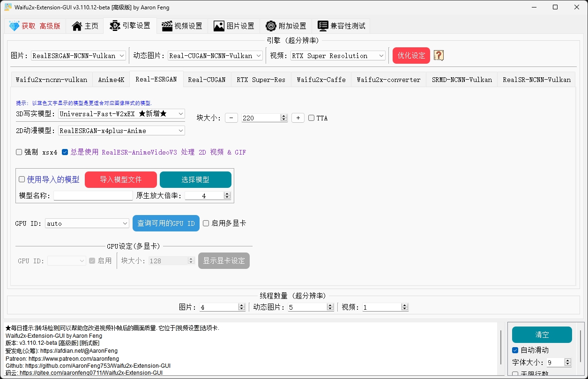Click the 选择模型 button
This screenshot has width=588, height=379.
[195, 179]
